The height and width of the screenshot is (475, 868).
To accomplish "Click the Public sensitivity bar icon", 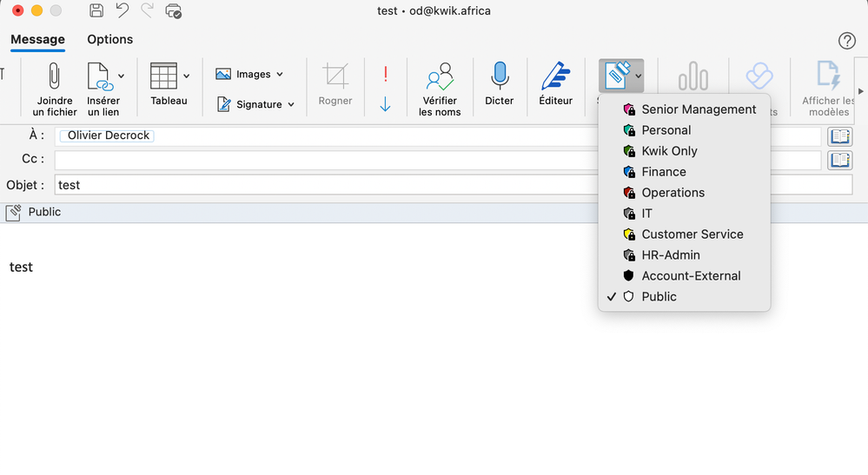I will (13, 213).
